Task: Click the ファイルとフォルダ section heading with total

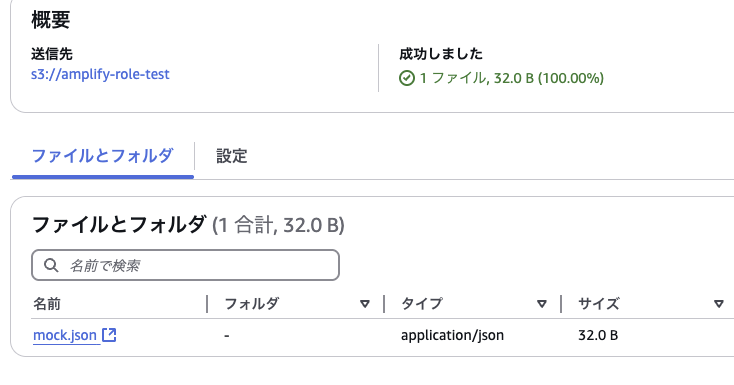Action: pyautogui.click(x=188, y=225)
